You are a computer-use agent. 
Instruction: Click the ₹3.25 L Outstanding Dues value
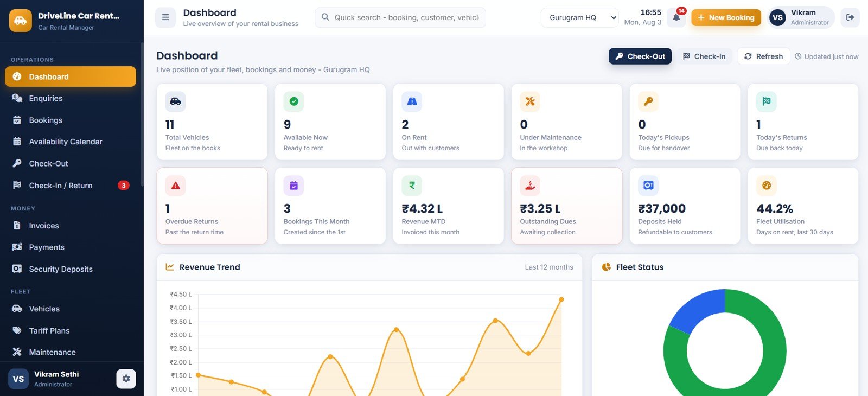540,208
